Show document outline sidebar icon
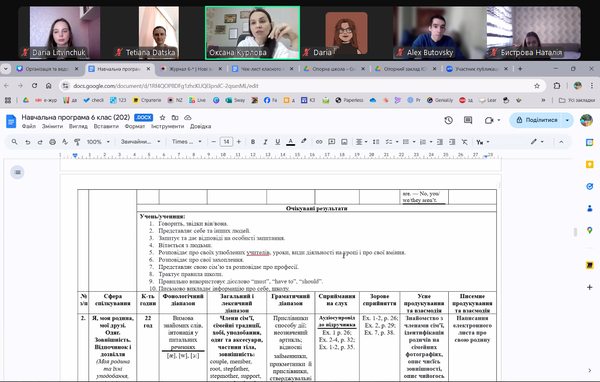The height and width of the screenshot is (382, 600). [17, 172]
